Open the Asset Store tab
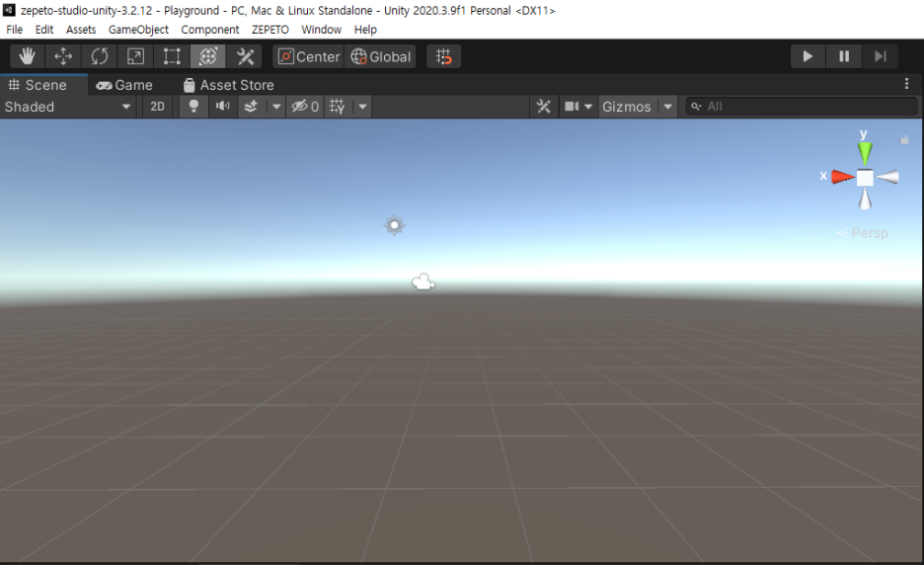 point(229,85)
